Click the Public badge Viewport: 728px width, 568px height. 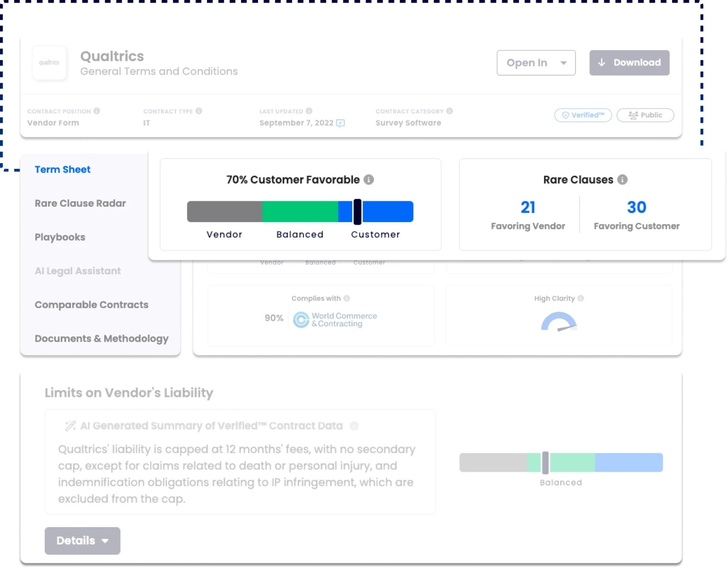(x=645, y=115)
